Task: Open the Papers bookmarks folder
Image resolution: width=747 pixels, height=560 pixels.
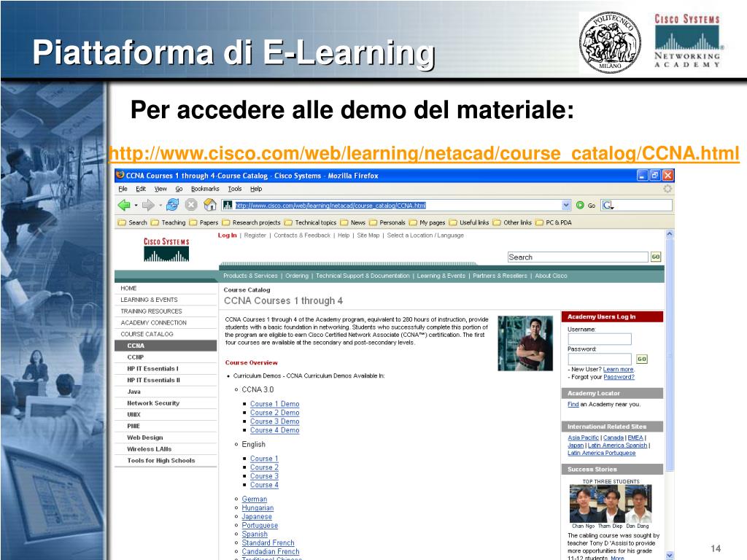Action: point(204,222)
